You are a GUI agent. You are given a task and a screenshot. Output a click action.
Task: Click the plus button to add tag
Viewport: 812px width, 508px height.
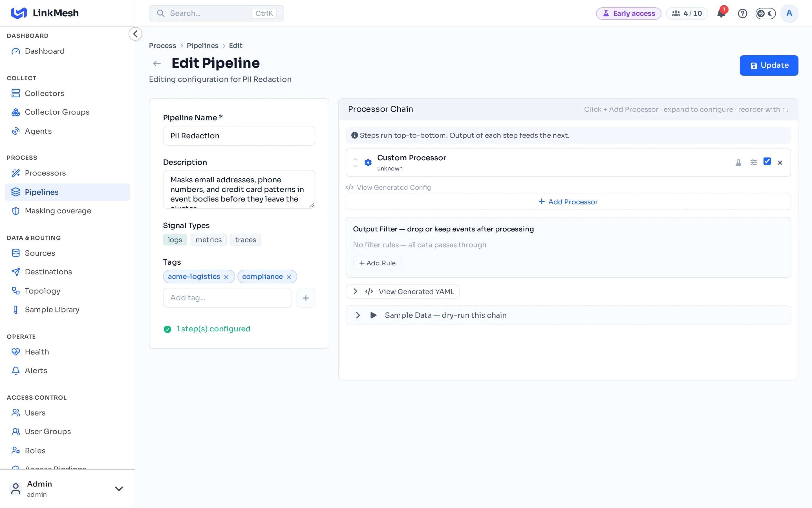[x=306, y=298]
